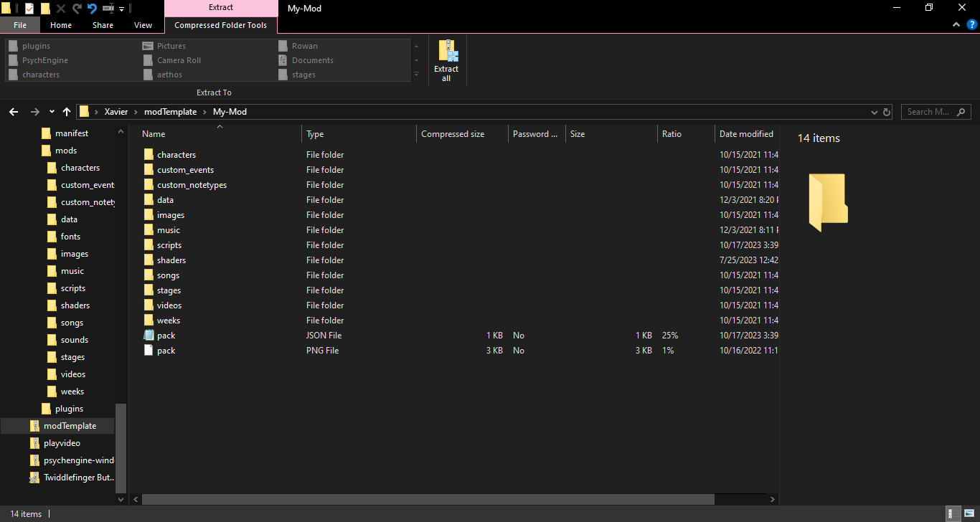Click the Redo icon in quick access toolbar

click(x=77, y=7)
